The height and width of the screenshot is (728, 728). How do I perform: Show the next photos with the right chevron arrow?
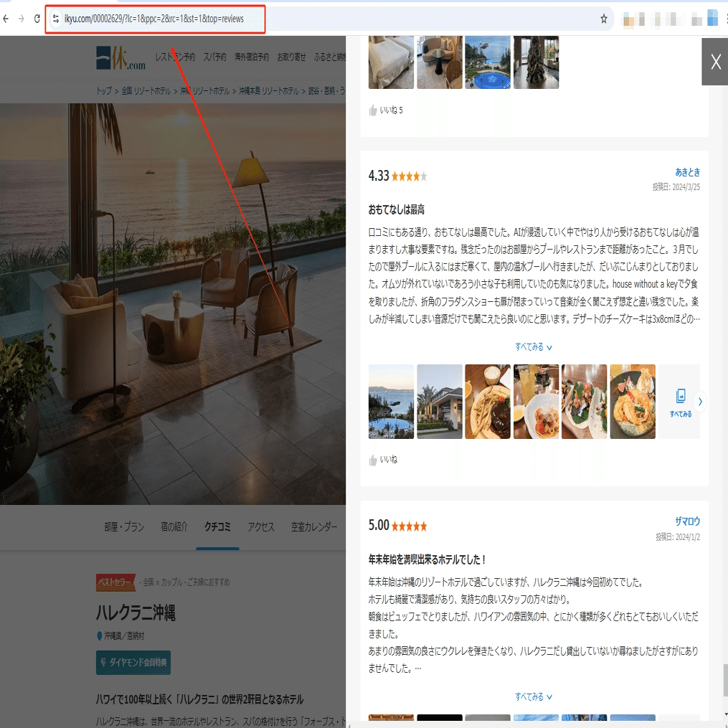click(x=700, y=402)
